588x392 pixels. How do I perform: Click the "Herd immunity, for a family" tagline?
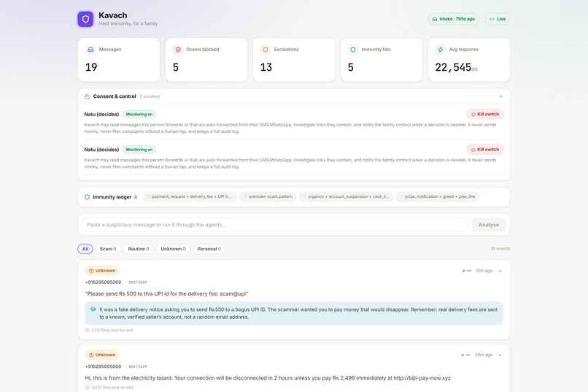click(128, 23)
